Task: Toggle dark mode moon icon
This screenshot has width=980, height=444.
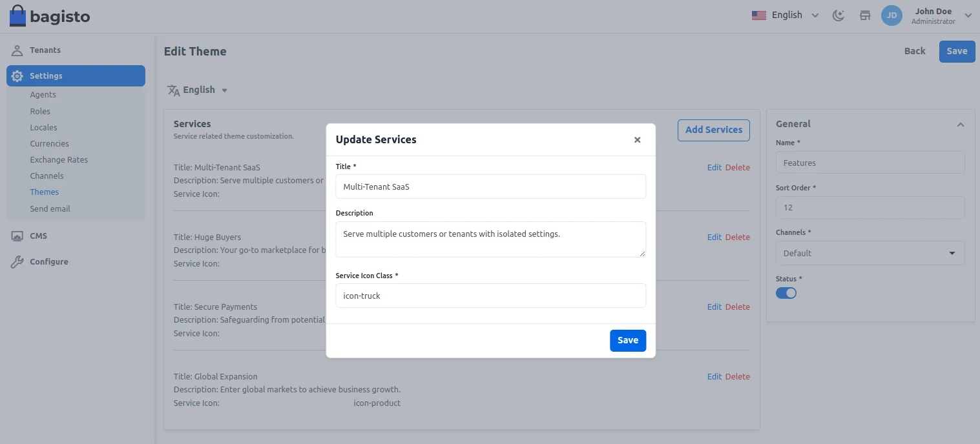Action: pyautogui.click(x=839, y=15)
